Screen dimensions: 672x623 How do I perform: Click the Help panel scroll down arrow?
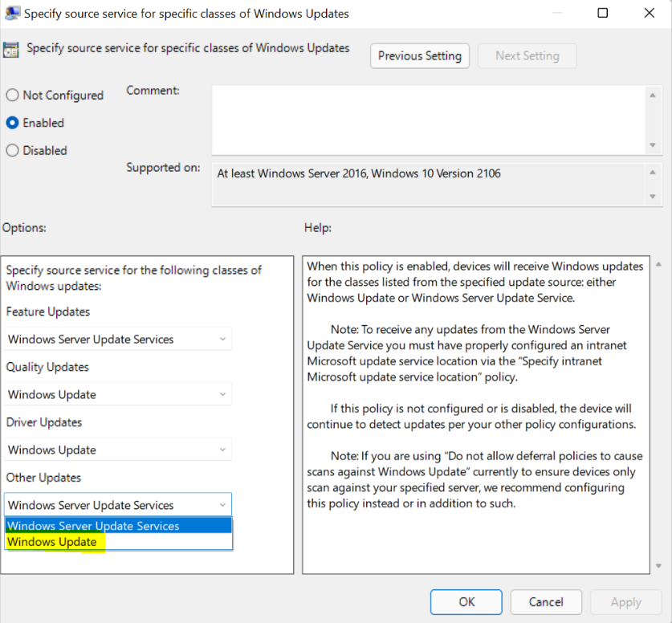click(658, 566)
